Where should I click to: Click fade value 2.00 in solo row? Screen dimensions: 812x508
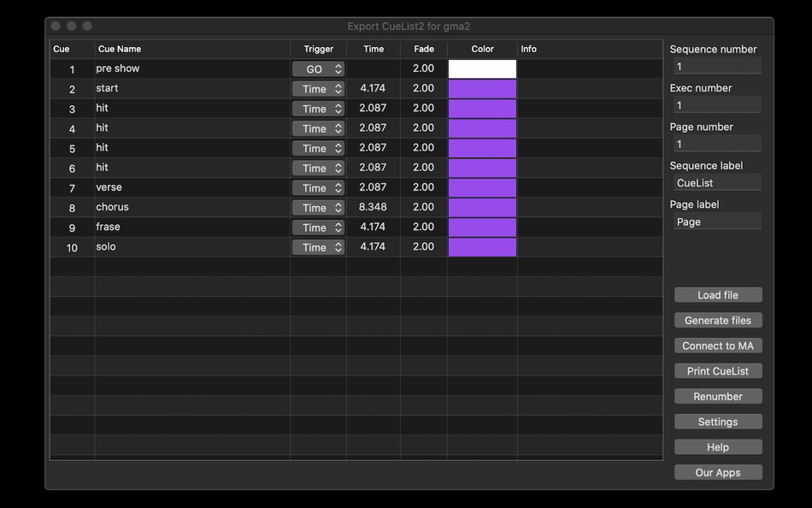(x=423, y=246)
